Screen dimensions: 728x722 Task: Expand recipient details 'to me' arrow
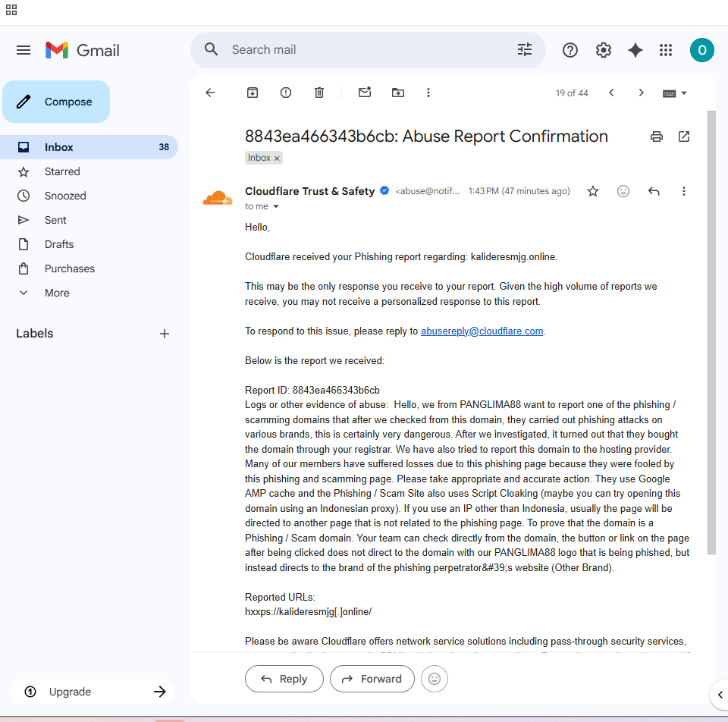point(276,206)
